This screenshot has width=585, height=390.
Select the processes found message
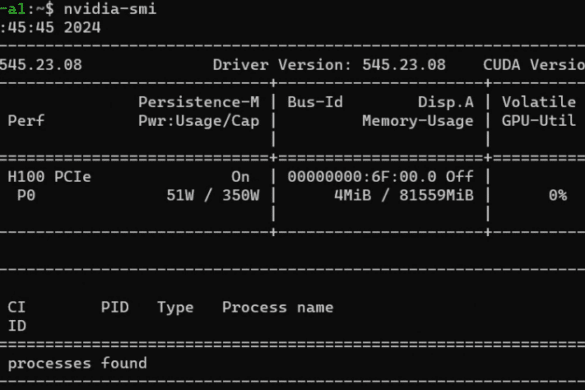coord(78,363)
